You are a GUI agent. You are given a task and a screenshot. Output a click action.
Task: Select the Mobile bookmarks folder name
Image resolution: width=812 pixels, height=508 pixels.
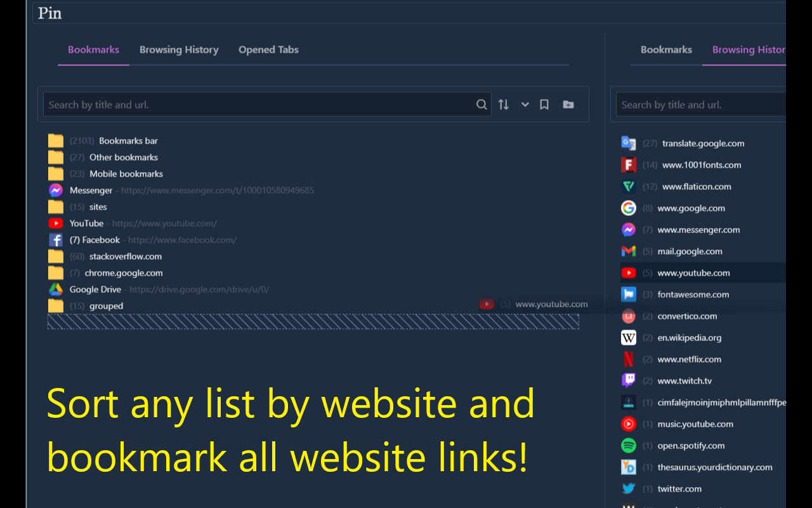[126, 174]
